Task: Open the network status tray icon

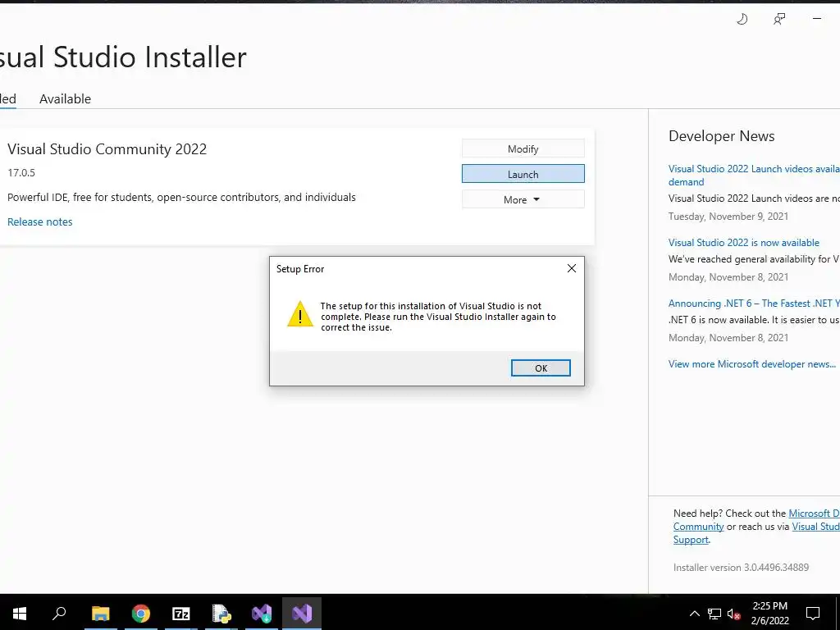Action: [x=714, y=614]
